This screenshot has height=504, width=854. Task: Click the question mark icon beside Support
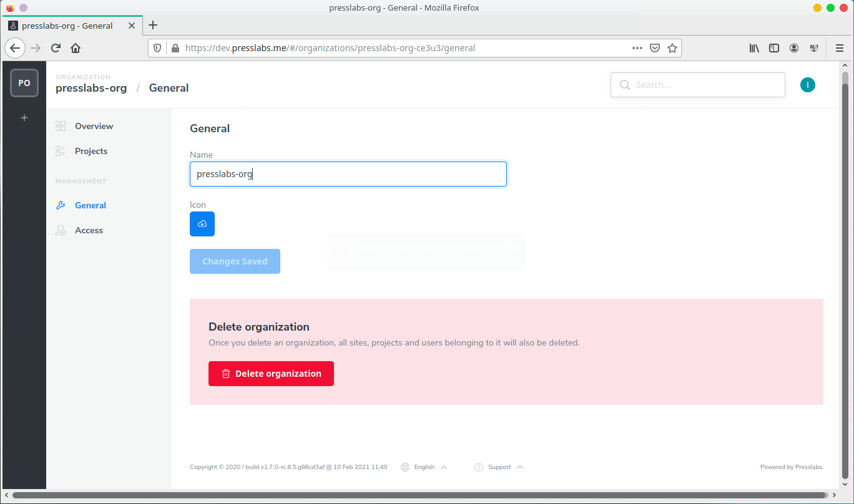479,467
